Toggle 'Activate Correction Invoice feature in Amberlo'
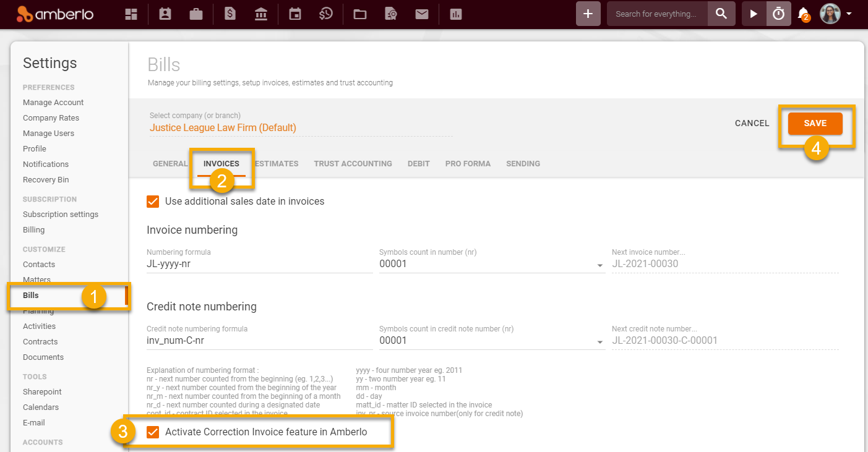 tap(153, 433)
